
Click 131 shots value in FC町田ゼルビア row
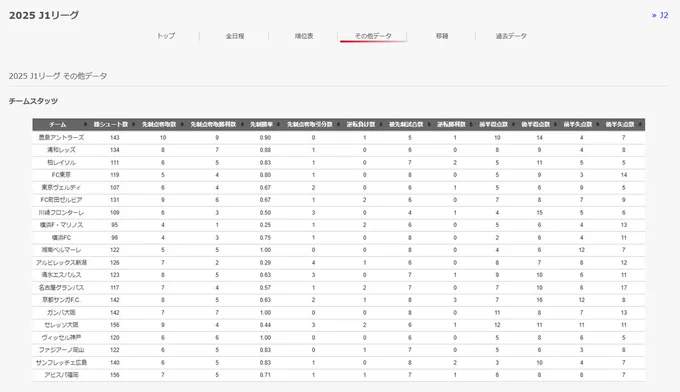(x=114, y=200)
